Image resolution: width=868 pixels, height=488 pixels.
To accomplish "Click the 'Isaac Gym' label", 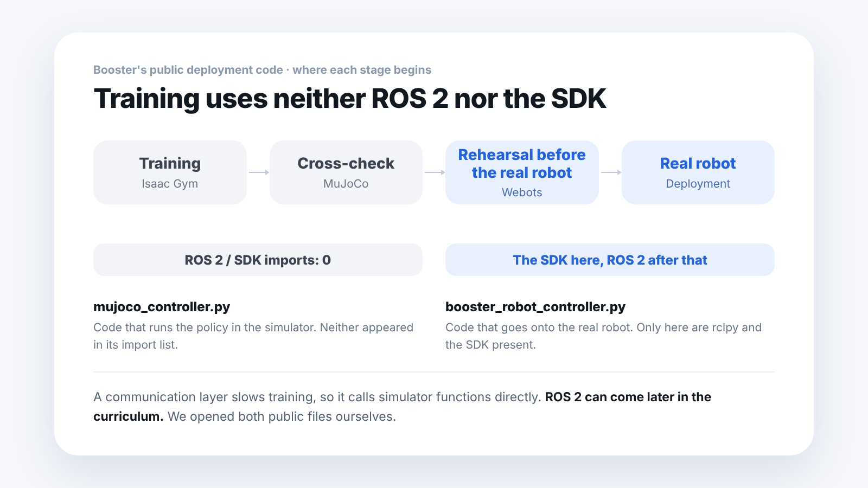I will click(170, 184).
